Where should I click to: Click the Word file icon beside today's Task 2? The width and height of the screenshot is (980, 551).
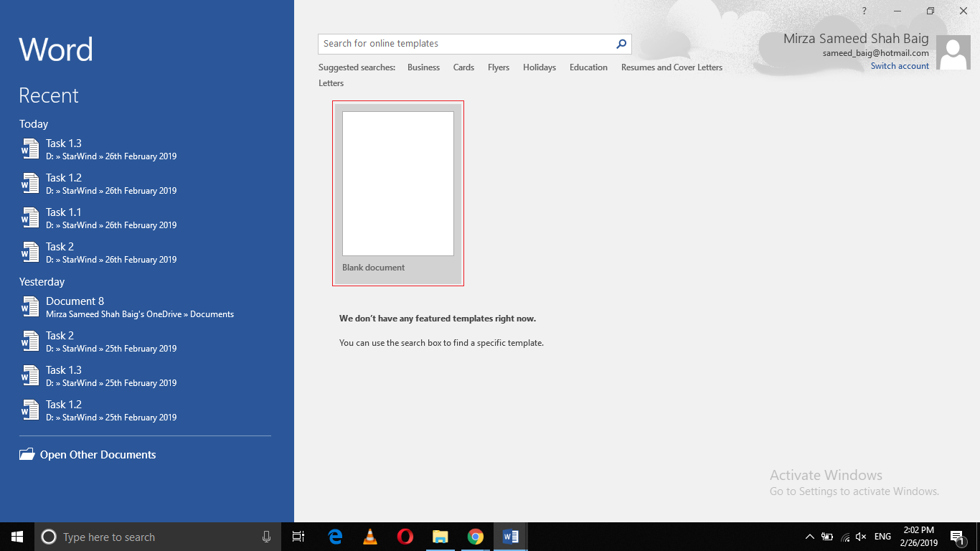29,253
